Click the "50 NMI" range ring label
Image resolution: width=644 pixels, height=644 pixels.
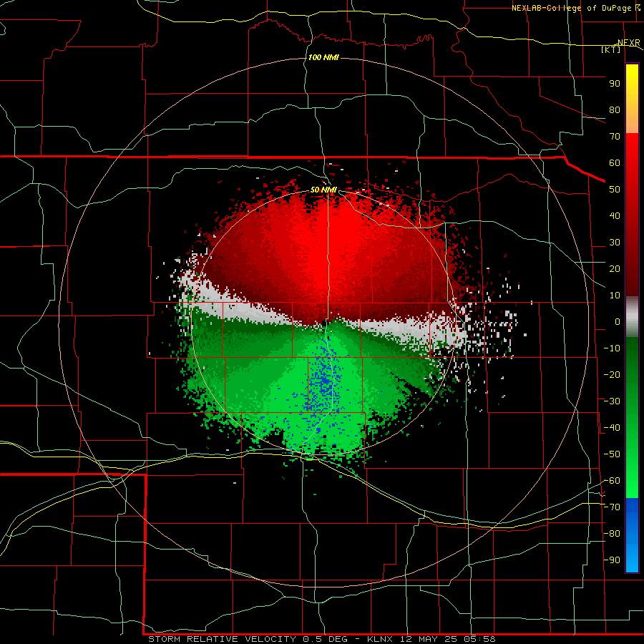(x=323, y=190)
